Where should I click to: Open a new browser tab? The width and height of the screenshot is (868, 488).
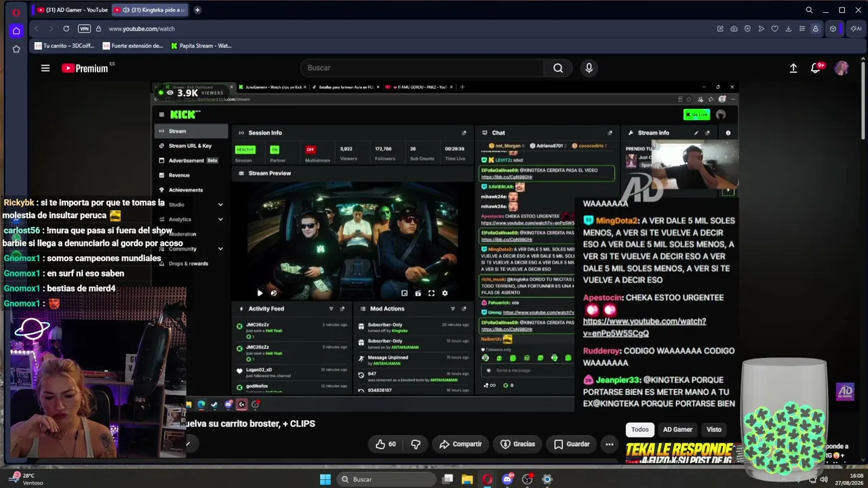point(197,10)
